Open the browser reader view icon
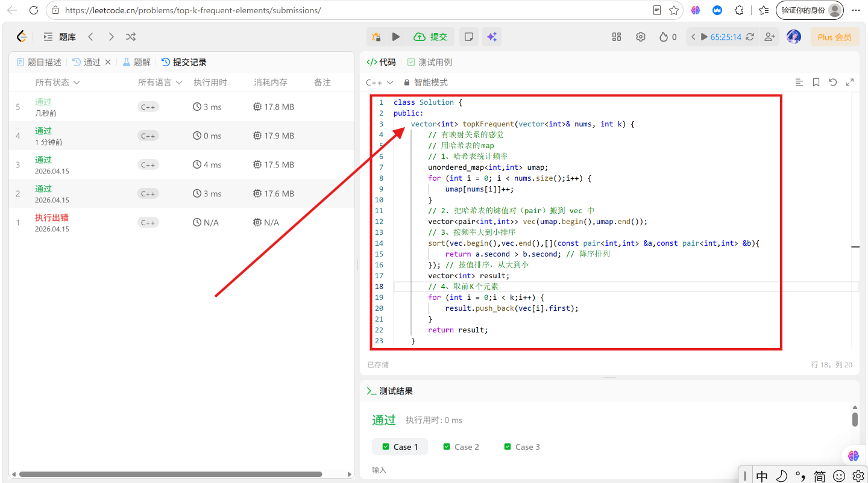 pos(657,10)
